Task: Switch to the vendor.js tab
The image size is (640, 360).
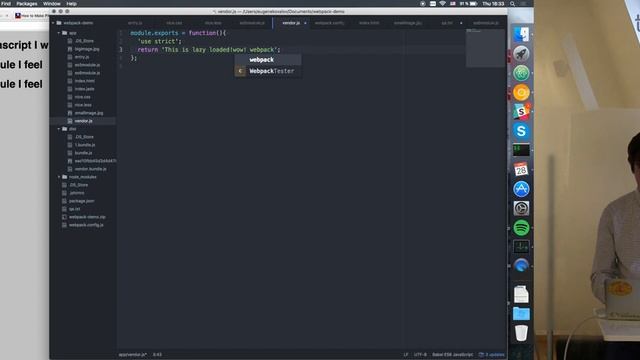Action: pos(291,23)
